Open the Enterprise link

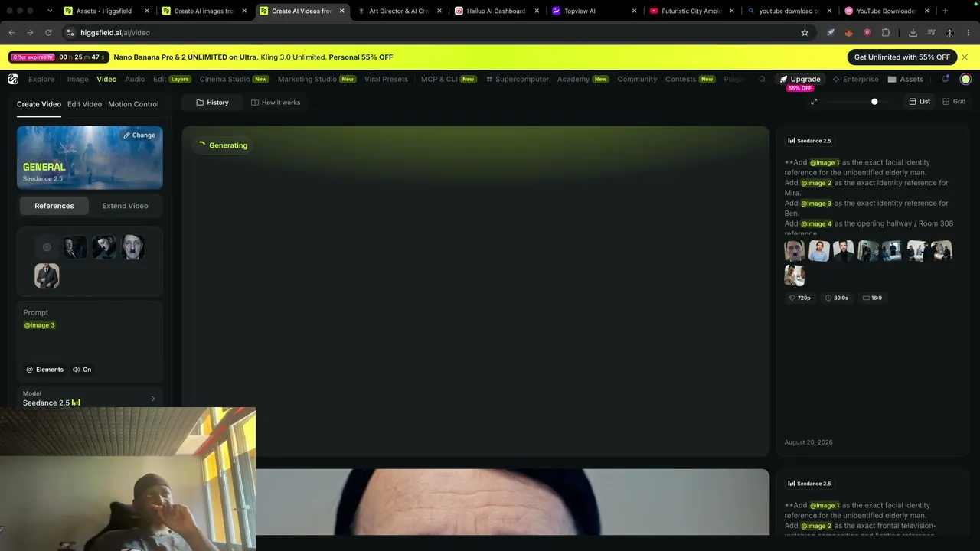pos(855,79)
